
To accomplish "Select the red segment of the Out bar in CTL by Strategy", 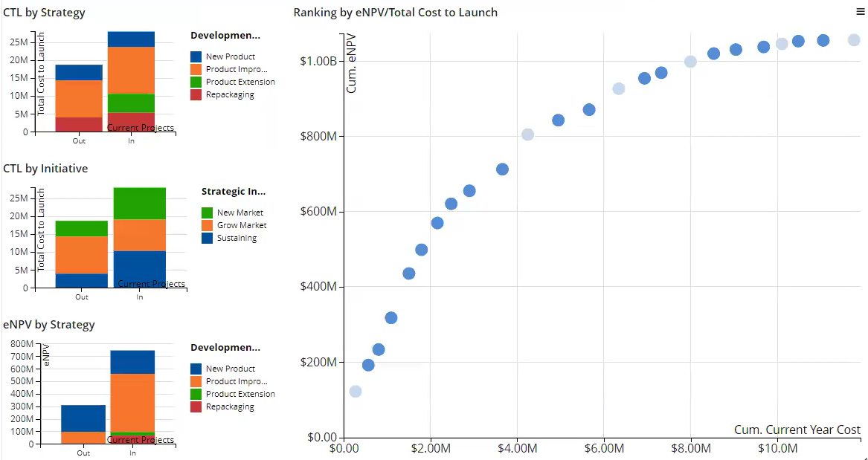I will (79, 124).
